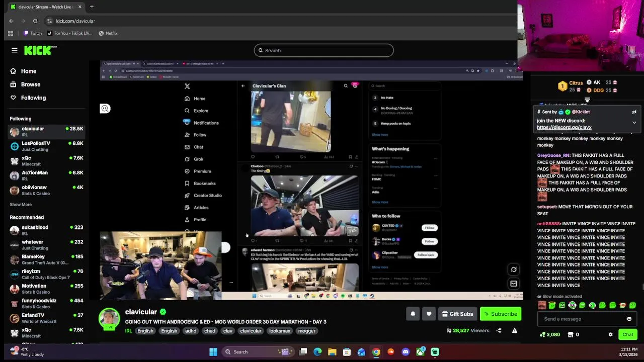This screenshot has width=644, height=362.
Task: Open chat settings gear icon
Action: (x=610, y=334)
